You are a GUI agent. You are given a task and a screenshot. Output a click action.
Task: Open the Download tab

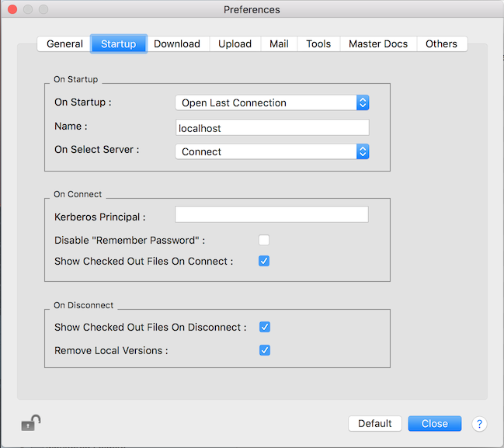(x=177, y=43)
